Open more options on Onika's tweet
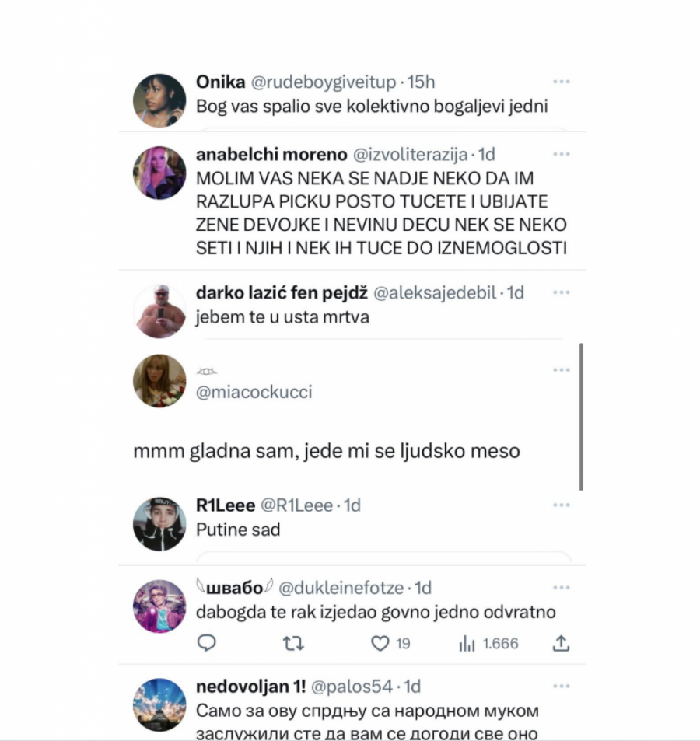Viewport: 700px width, 741px height. pyautogui.click(x=561, y=82)
